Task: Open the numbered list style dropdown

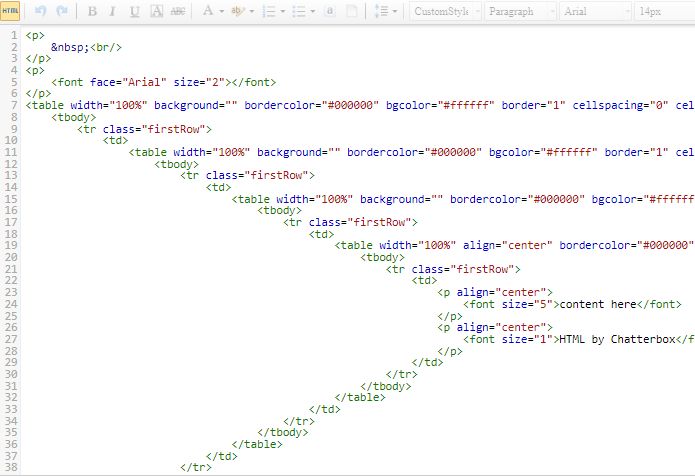Action: 282,12
